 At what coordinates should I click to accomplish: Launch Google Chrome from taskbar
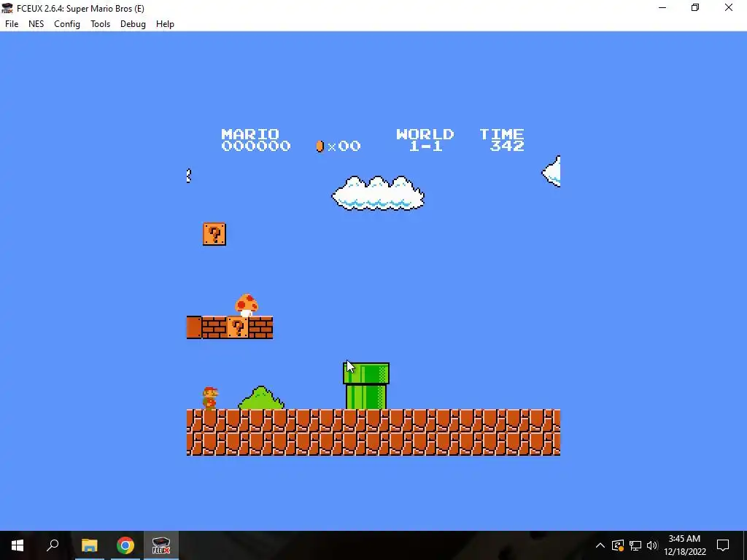point(125,545)
